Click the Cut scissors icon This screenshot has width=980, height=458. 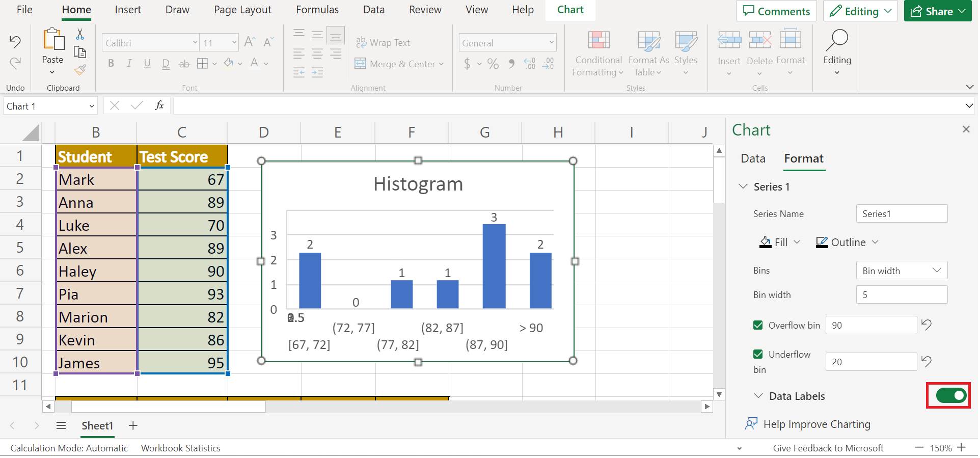[x=80, y=34]
